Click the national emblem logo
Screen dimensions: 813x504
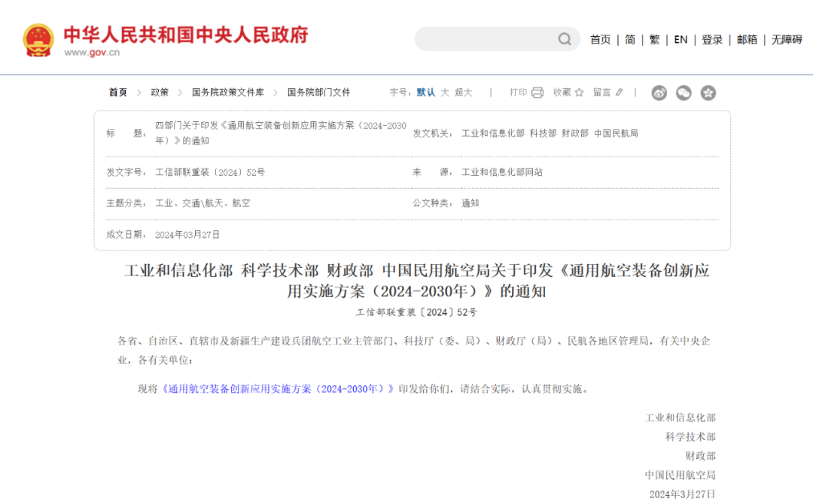pos(38,40)
